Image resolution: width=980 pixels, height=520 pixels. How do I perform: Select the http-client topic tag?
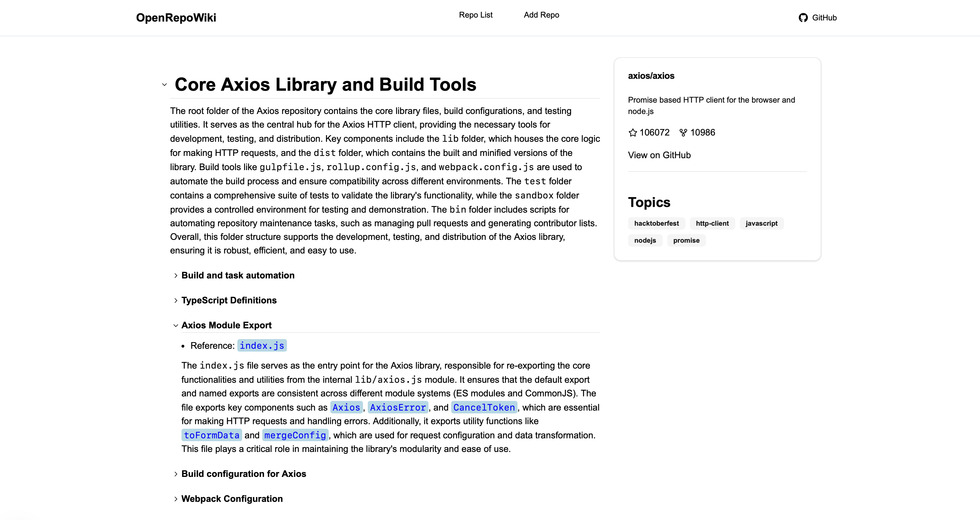click(712, 223)
